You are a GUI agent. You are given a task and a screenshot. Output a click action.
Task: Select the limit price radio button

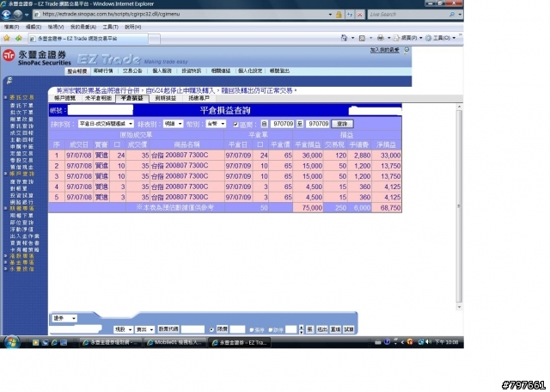pos(211,329)
